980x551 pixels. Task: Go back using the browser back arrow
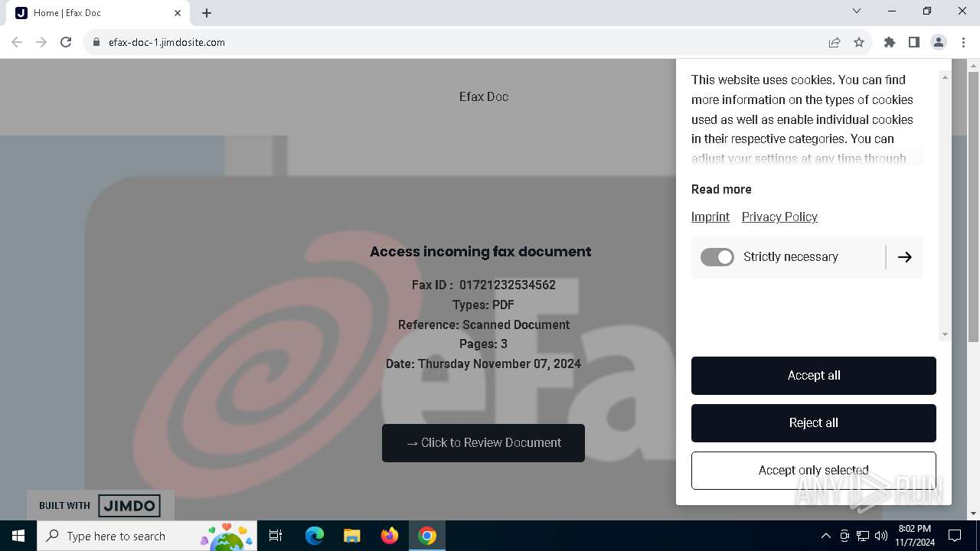pyautogui.click(x=17, y=42)
